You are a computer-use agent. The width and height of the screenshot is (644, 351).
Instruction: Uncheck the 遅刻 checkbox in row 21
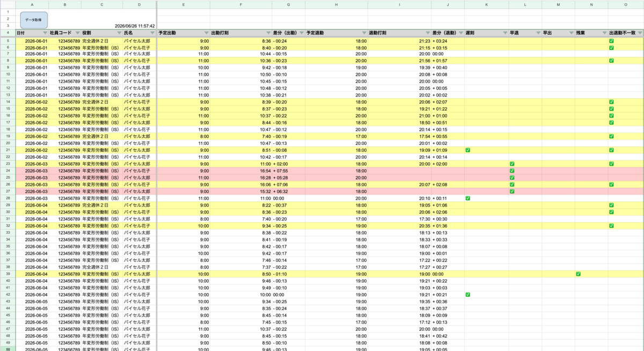click(x=468, y=150)
